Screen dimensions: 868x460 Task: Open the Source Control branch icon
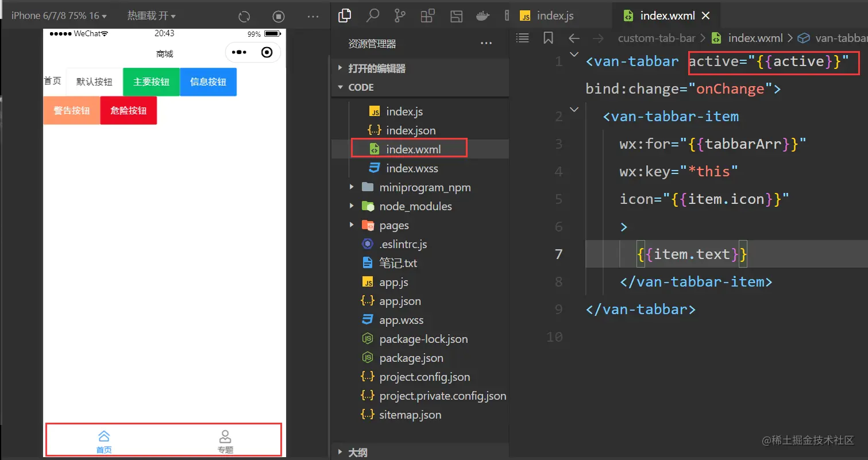400,16
